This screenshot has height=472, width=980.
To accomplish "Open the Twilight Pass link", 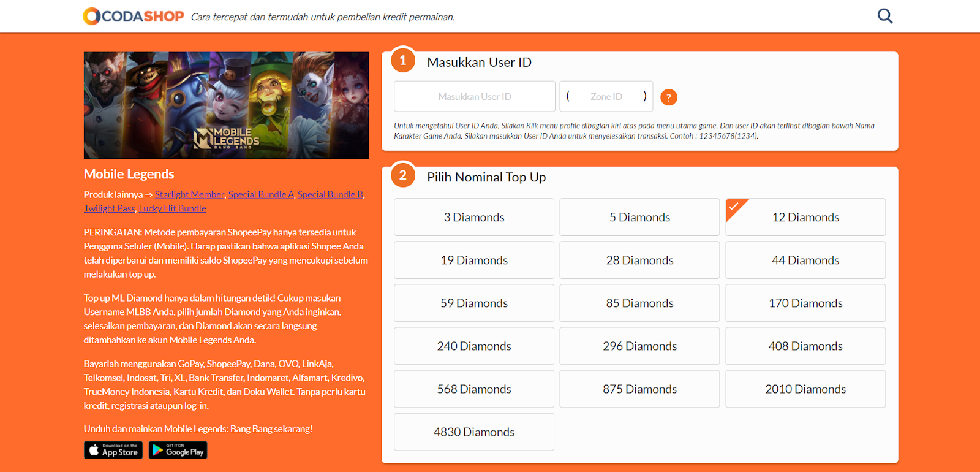I will (109, 208).
